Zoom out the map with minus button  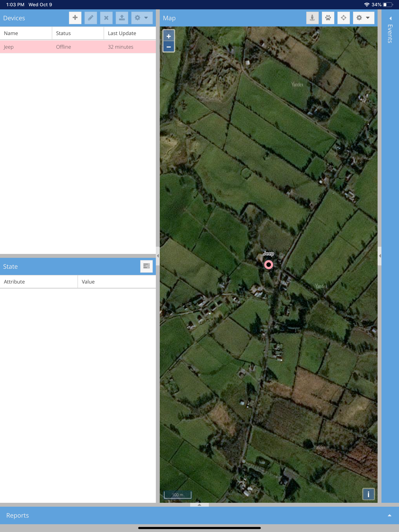coord(169,47)
